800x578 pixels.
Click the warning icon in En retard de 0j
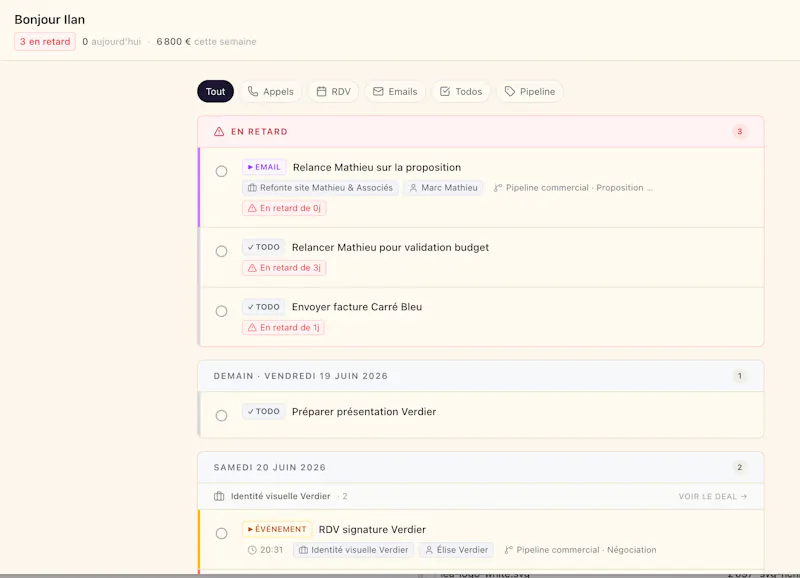252,208
